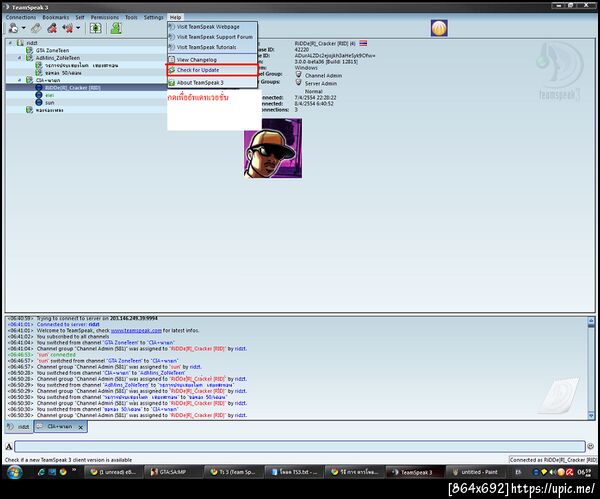Select the GTA ZoneTeen channel
Screen dimensions: 600x499
click(52, 51)
